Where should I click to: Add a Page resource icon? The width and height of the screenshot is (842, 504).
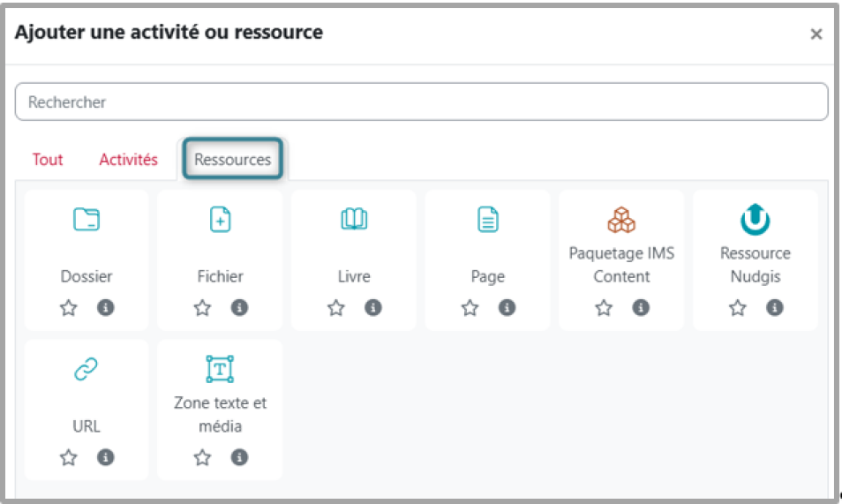click(487, 220)
